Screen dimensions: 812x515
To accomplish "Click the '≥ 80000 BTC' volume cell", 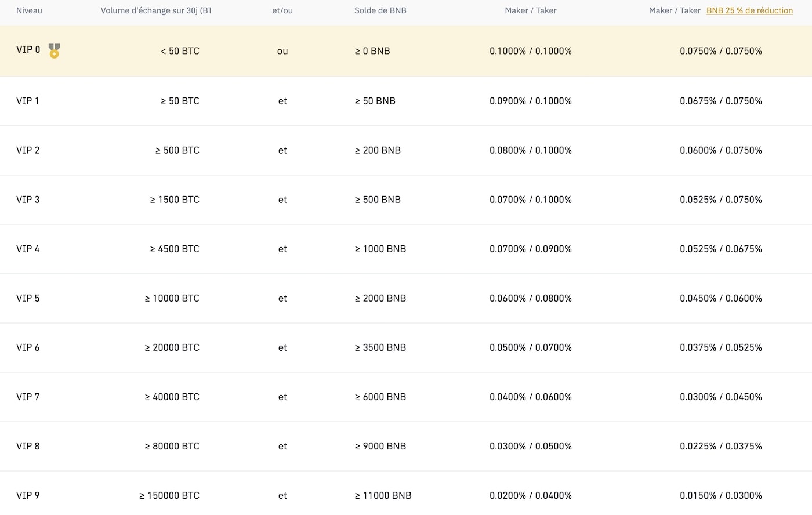I will 172,446.
